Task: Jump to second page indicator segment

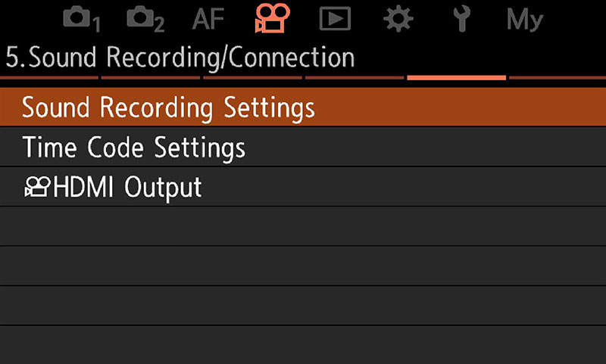Action: [x=151, y=77]
